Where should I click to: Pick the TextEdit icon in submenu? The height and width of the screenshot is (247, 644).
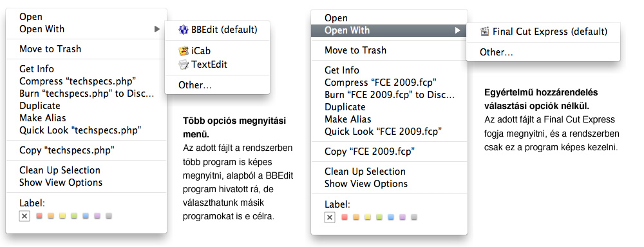click(x=183, y=64)
